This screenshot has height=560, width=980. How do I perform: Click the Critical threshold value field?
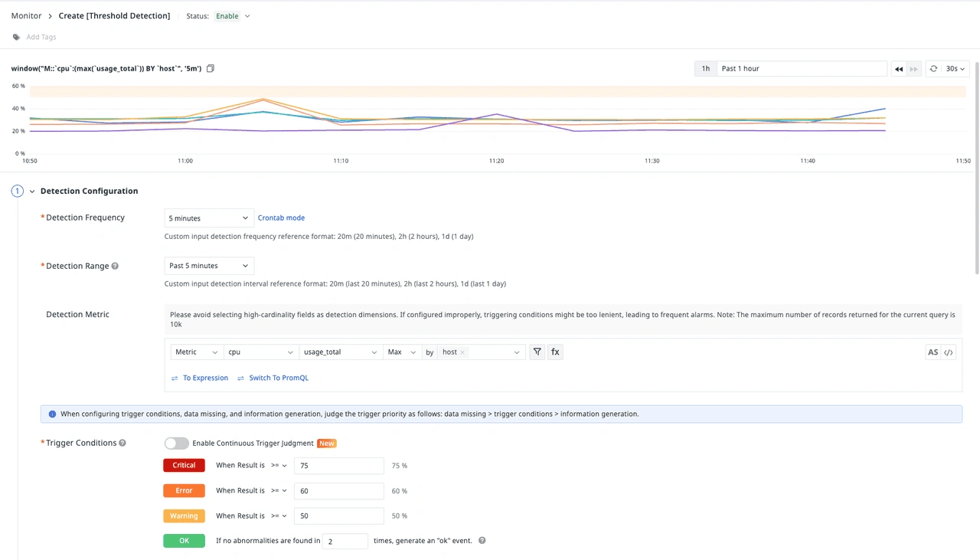pyautogui.click(x=338, y=466)
